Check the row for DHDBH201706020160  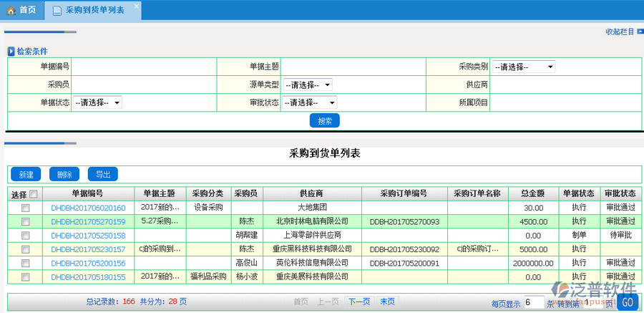[x=26, y=208]
